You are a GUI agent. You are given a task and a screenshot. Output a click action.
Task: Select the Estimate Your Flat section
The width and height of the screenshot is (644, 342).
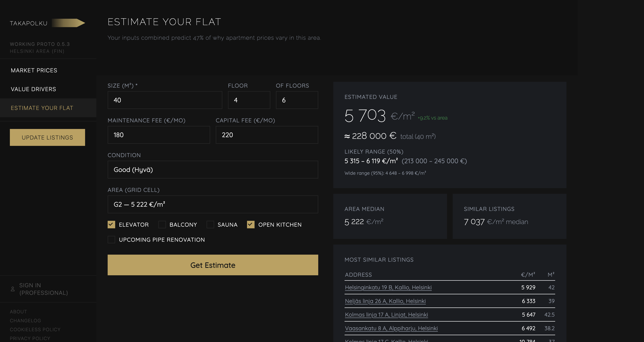[42, 108]
